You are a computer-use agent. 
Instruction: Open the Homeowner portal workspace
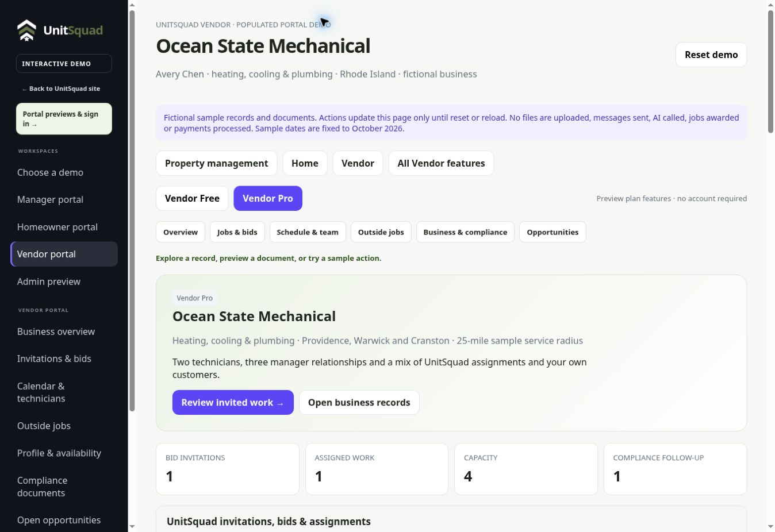coord(64,227)
